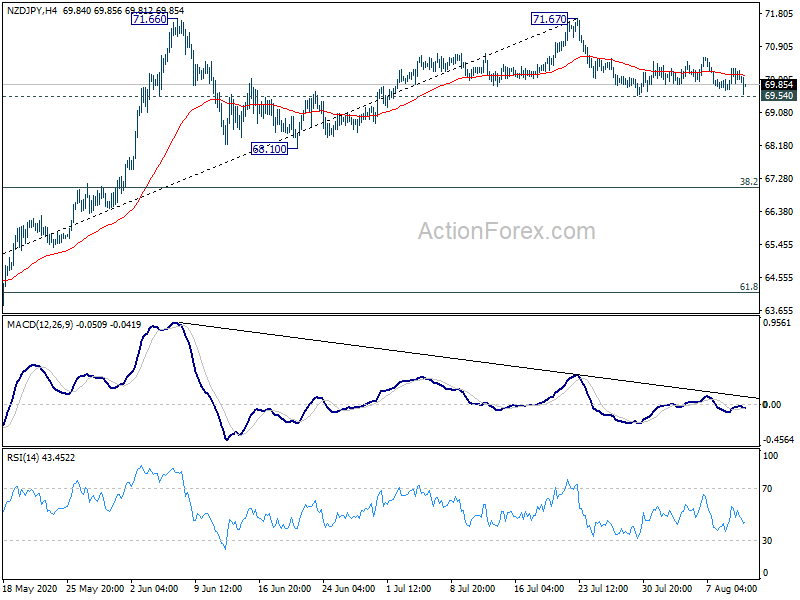Click the RSI(14) 43.4522 indicator label
This screenshot has width=800, height=600.
pos(41,458)
